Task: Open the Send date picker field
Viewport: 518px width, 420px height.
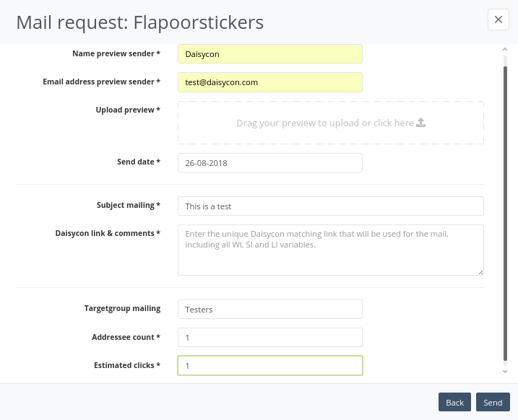Action: [270, 162]
